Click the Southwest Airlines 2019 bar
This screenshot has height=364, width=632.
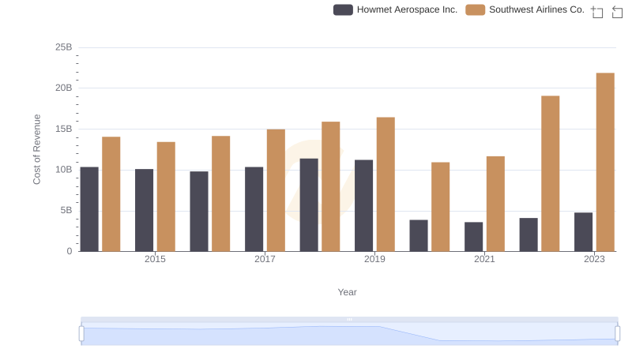[x=386, y=185]
